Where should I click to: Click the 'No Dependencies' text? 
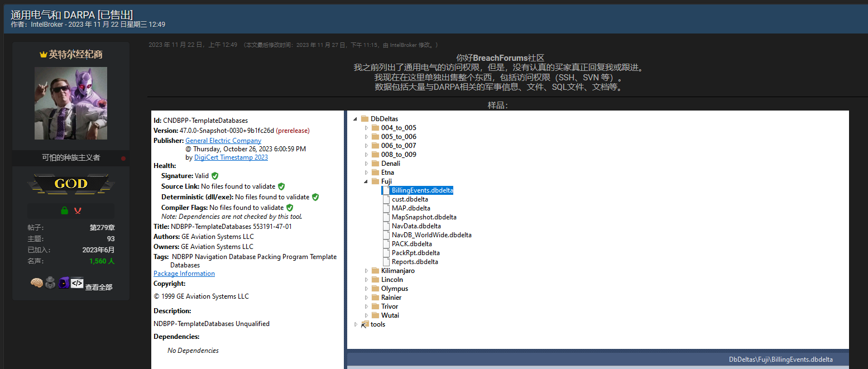[193, 351]
